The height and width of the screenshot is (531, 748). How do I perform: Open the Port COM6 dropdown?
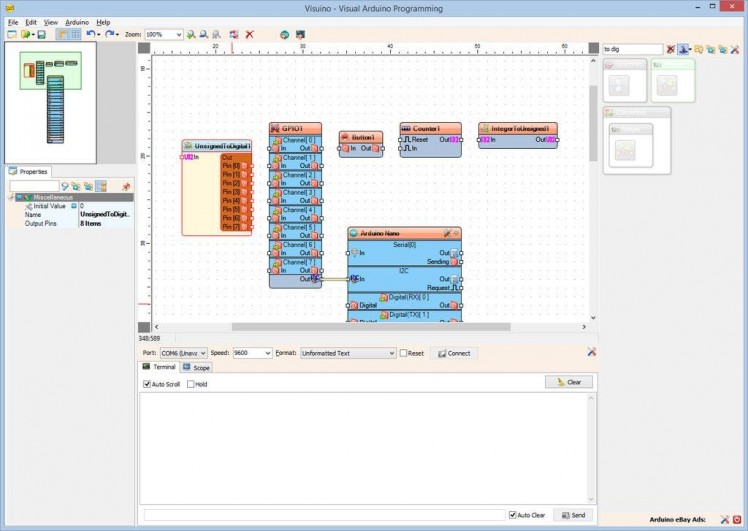coord(202,353)
